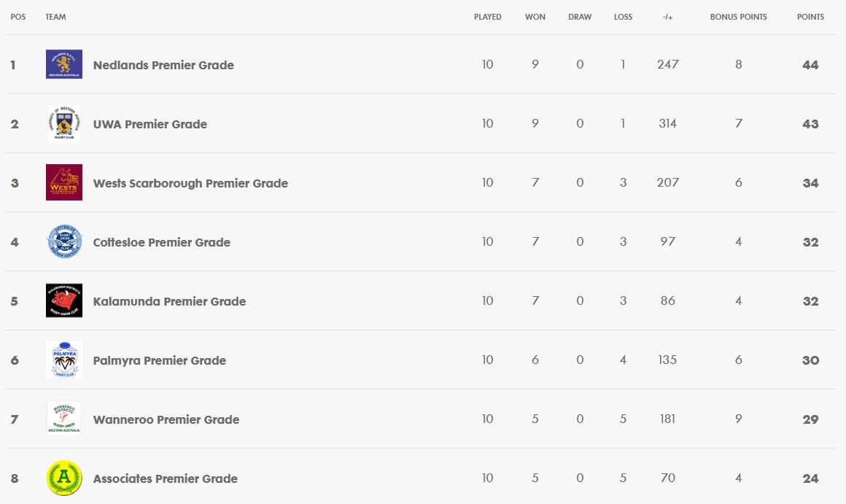
Task: Click the WON column header
Action: [535, 17]
